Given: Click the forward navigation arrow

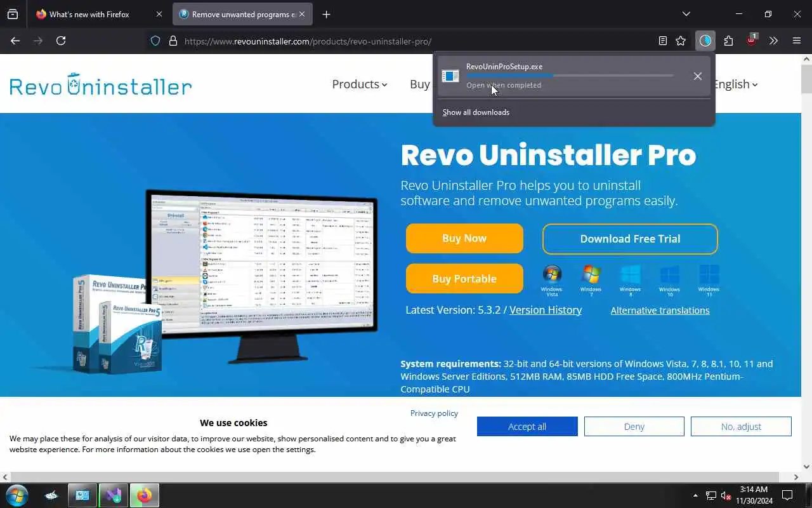Looking at the screenshot, I should pyautogui.click(x=38, y=41).
